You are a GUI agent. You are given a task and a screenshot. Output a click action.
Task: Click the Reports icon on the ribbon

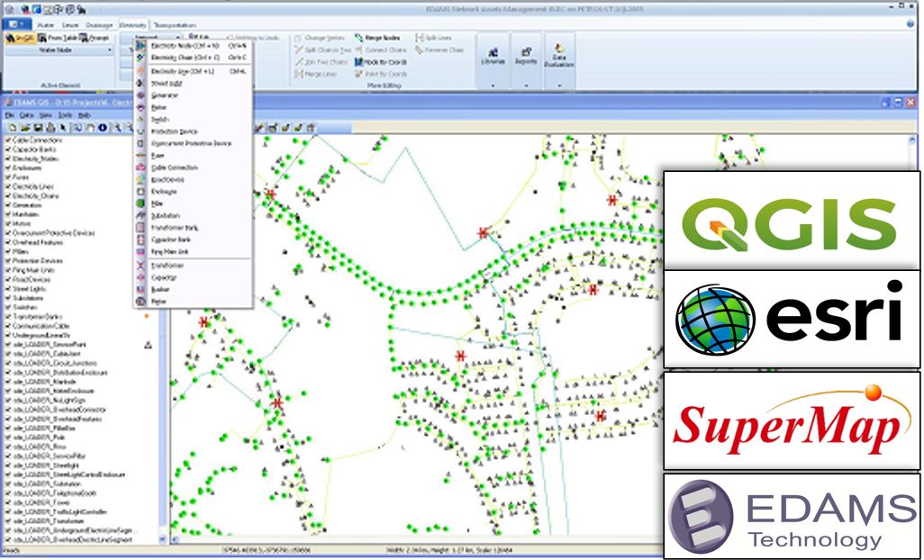[526, 54]
